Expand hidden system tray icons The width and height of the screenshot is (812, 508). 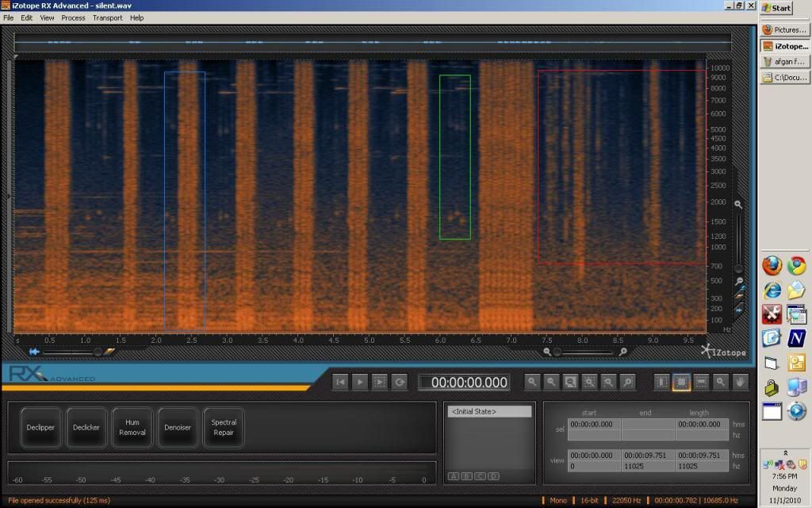785,453
